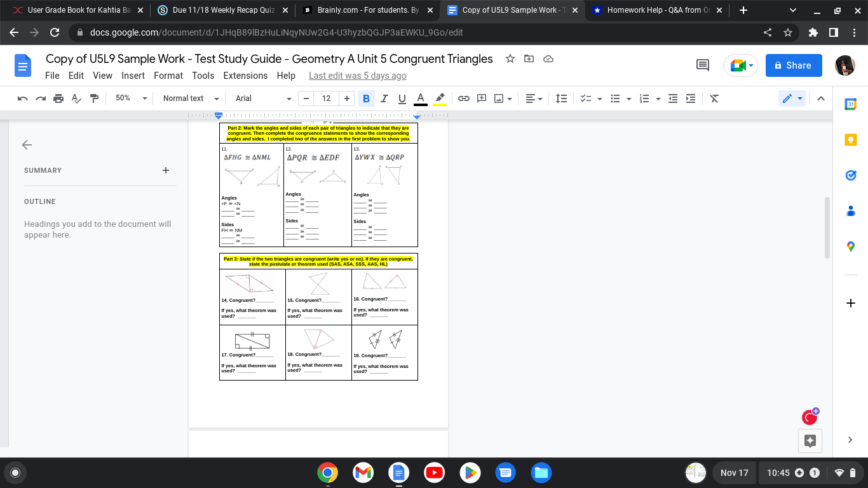
Task: Open the Extensions menu
Action: [x=245, y=76]
